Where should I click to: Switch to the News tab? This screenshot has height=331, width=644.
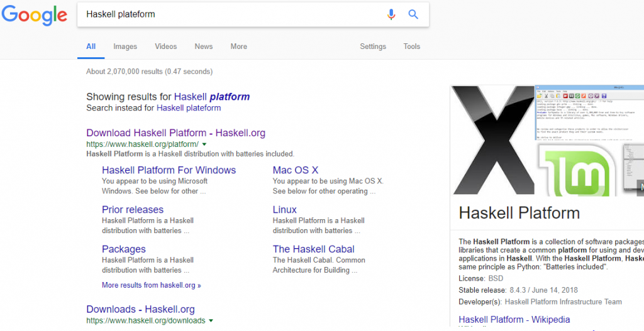tap(204, 46)
